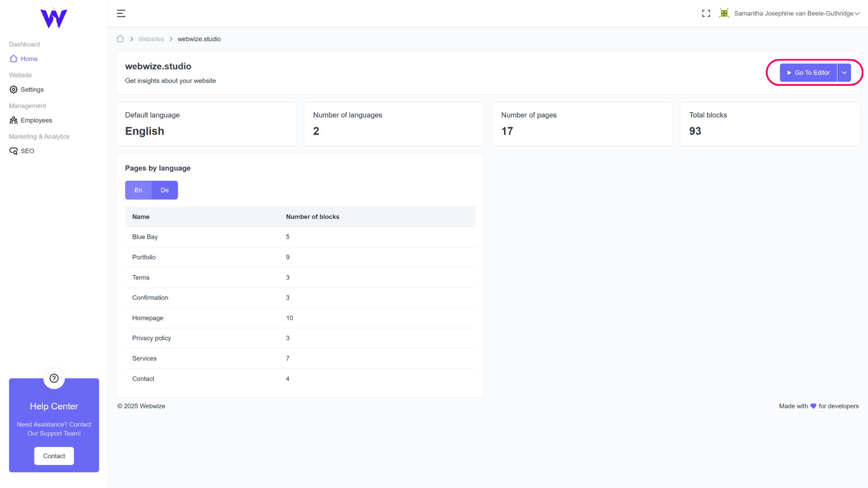Click the home breadcrumb icon
The width and height of the screenshot is (868, 488).
120,39
